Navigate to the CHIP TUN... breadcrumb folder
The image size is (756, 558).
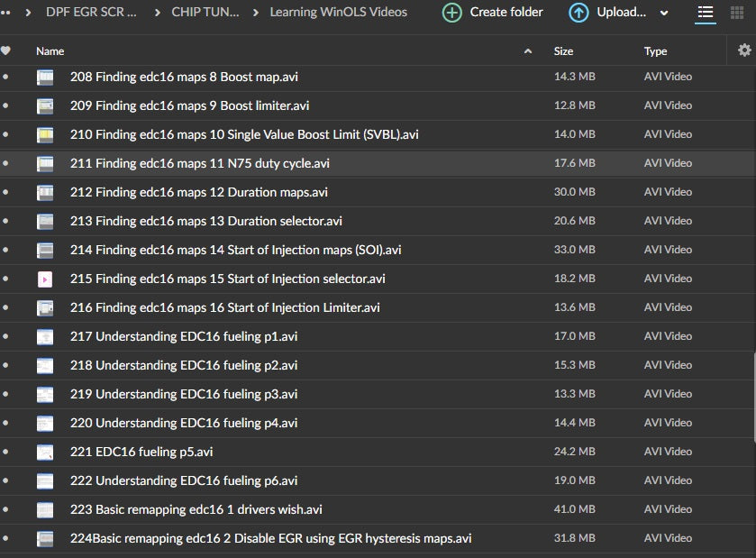204,13
